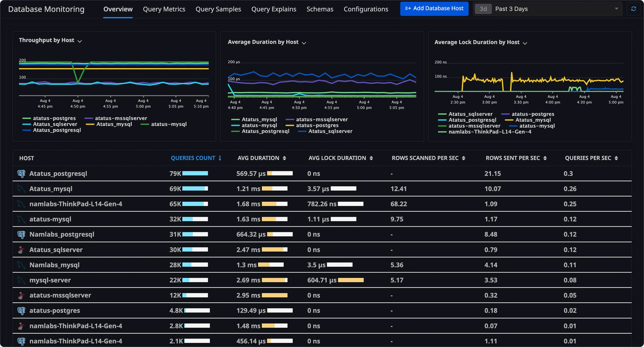Click the elephant icon beside Namlabs_postgresql

21,234
